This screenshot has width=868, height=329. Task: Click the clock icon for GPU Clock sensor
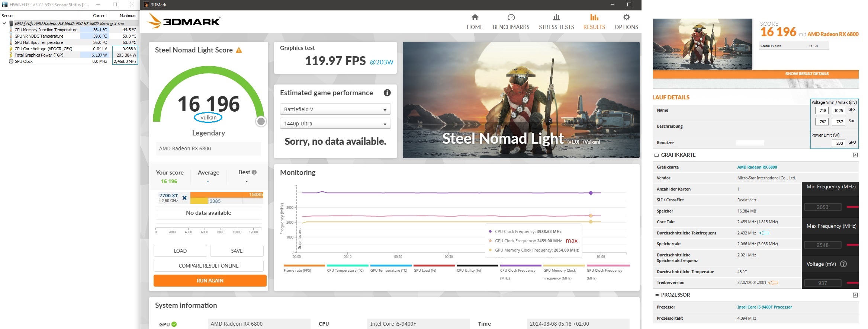click(11, 61)
